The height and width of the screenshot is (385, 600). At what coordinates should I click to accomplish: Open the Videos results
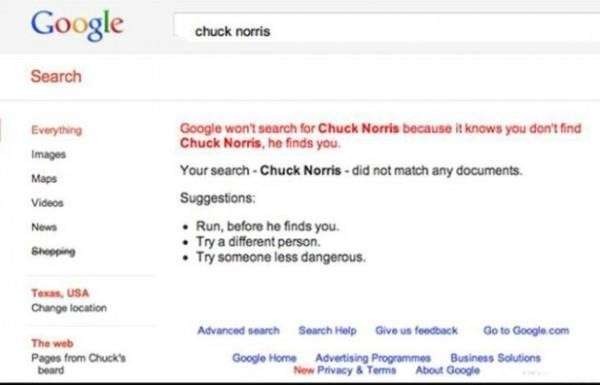[47, 202]
